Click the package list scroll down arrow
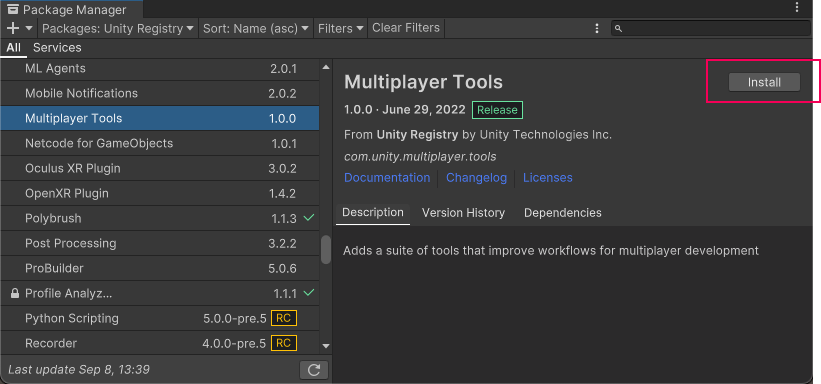821x384 pixels. (326, 346)
